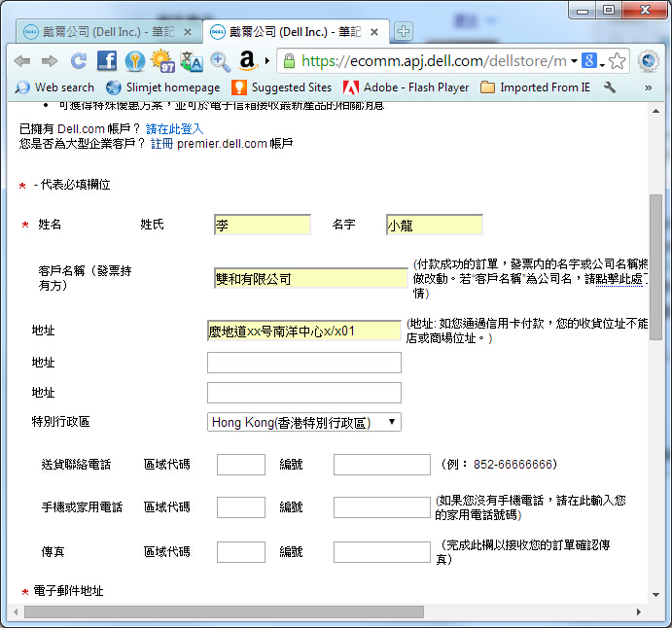
Task: Click 傳真 編號 field
Action: [x=382, y=552]
